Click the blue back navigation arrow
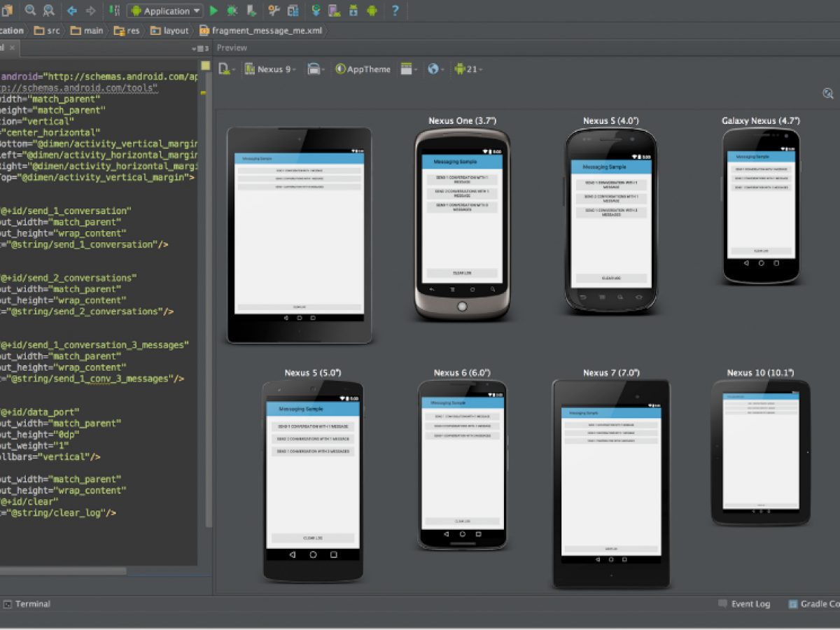840x630 pixels. [71, 10]
